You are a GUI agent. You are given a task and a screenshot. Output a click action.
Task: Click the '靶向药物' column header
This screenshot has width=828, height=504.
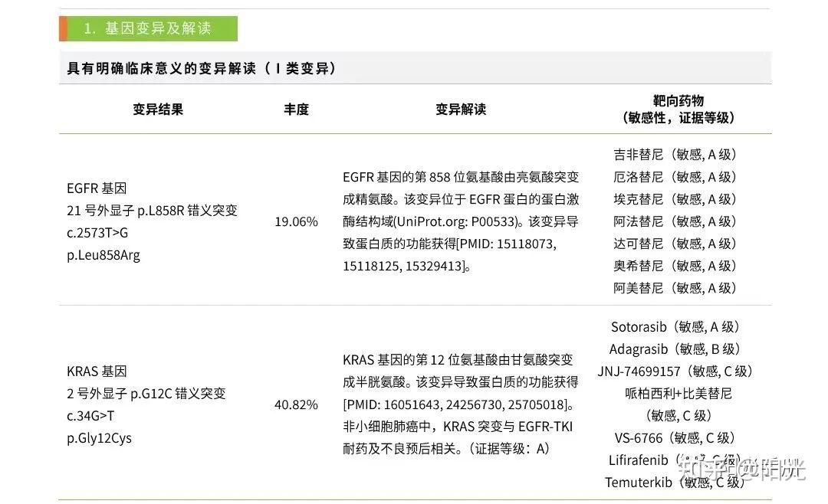click(678, 101)
